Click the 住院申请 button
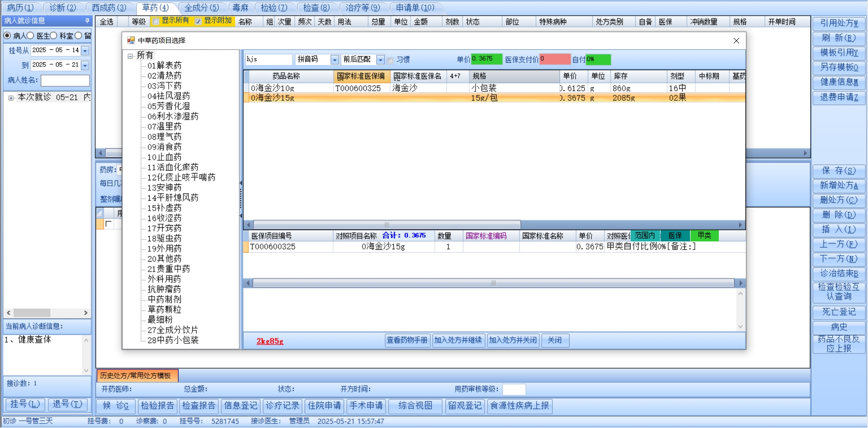Screen dimensions: 868x428 click(324, 406)
